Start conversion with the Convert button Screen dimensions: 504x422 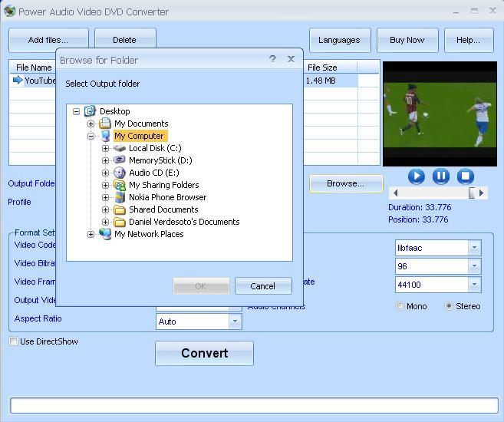(x=204, y=353)
